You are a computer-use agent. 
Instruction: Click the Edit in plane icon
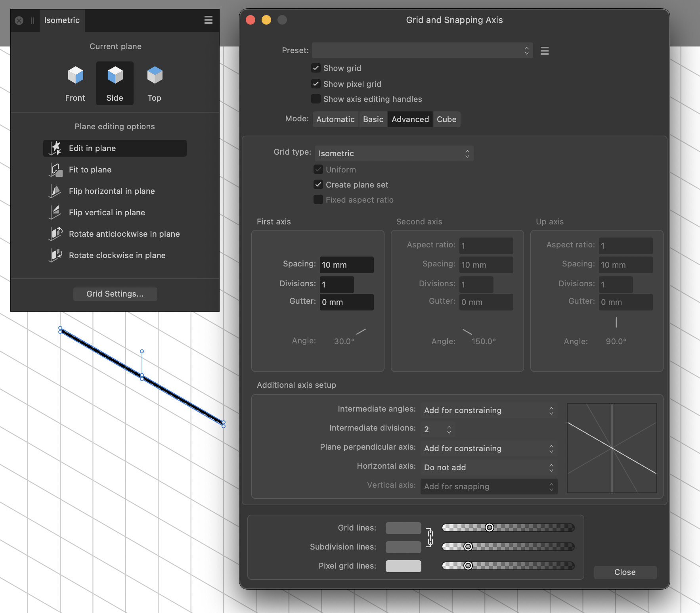pyautogui.click(x=55, y=148)
